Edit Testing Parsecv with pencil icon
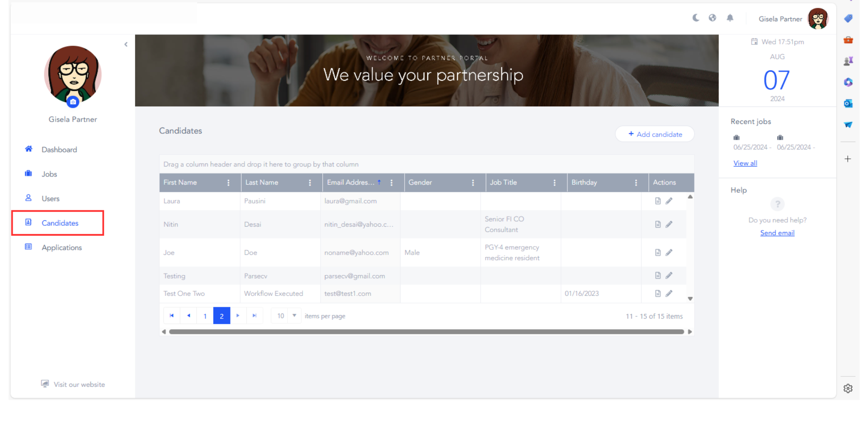868x442 pixels. 669,276
